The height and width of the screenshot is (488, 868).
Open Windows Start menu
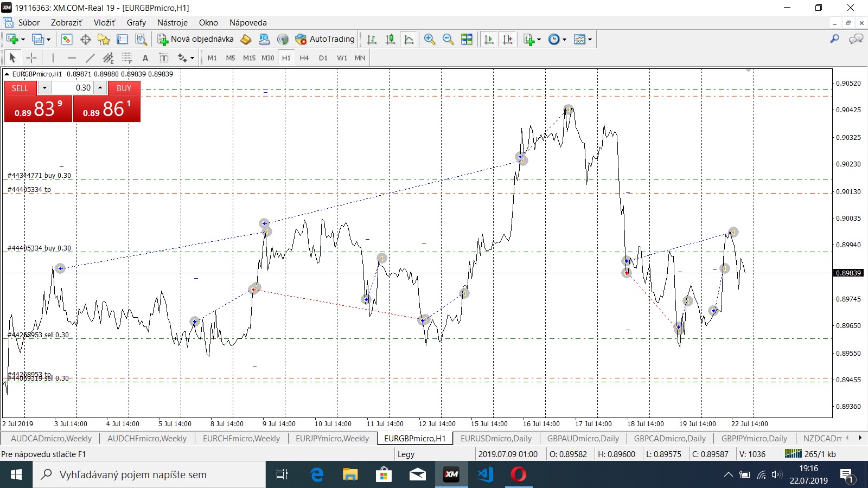[x=16, y=474]
